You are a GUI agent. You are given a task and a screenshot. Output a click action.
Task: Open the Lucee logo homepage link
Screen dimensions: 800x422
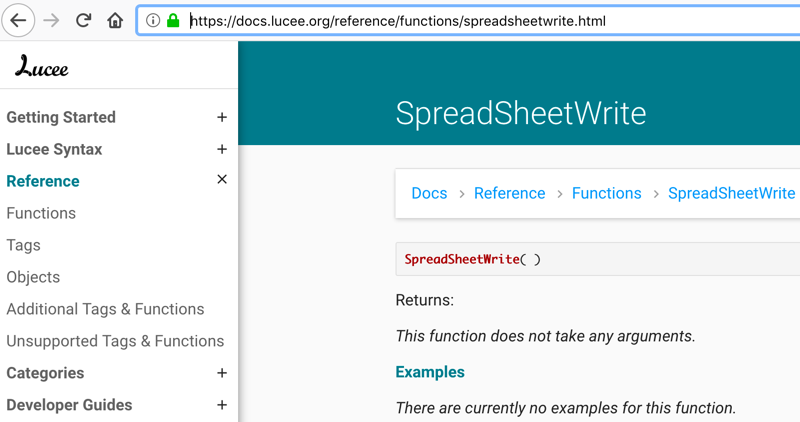[41, 67]
